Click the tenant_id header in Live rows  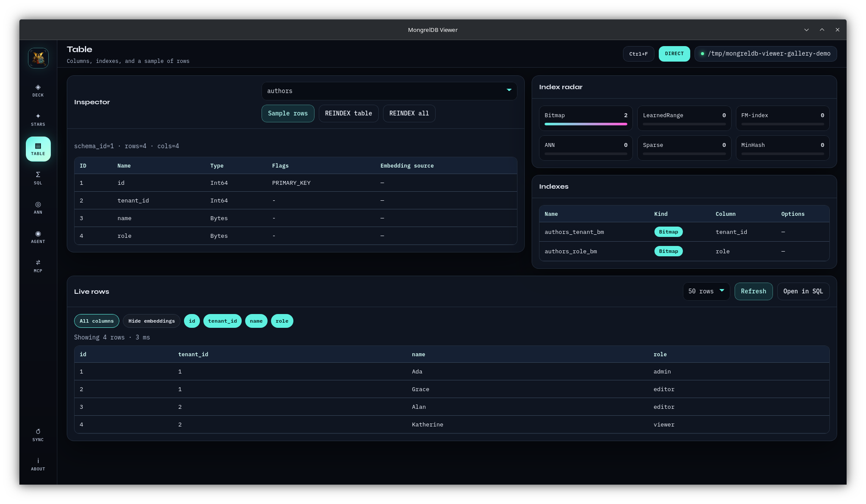[193, 355]
